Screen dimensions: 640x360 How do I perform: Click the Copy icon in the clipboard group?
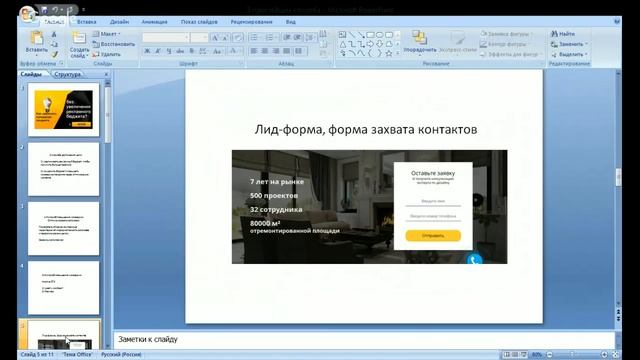pyautogui.click(x=54, y=44)
